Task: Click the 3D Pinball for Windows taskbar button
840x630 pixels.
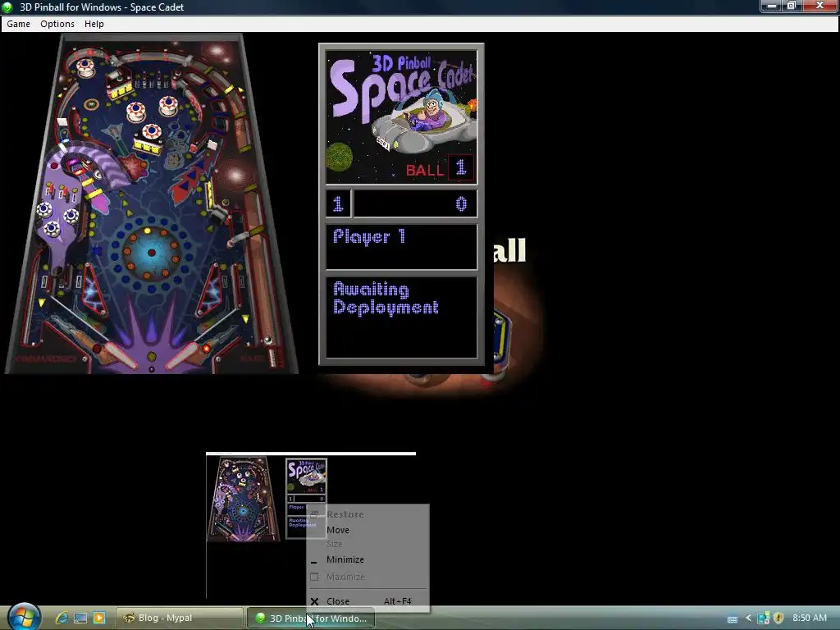Action: point(311,619)
